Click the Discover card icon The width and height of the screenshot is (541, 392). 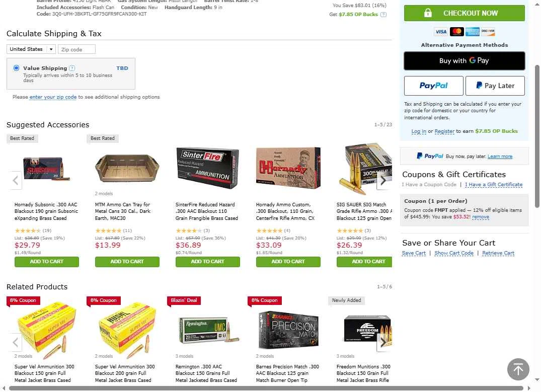pos(488,32)
